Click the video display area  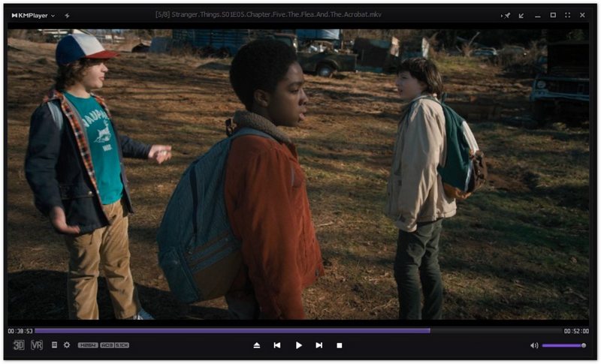pyautogui.click(x=298, y=174)
